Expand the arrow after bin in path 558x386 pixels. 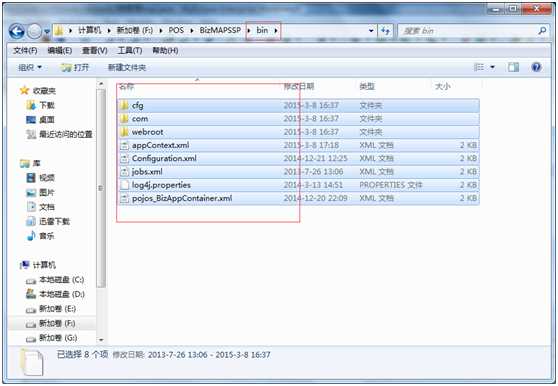coord(276,31)
